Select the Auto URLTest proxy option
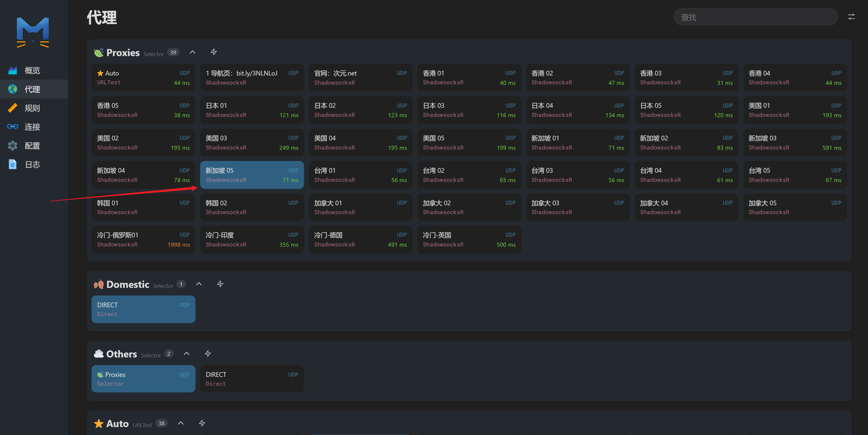Viewport: 868px width, 435px height. [143, 78]
